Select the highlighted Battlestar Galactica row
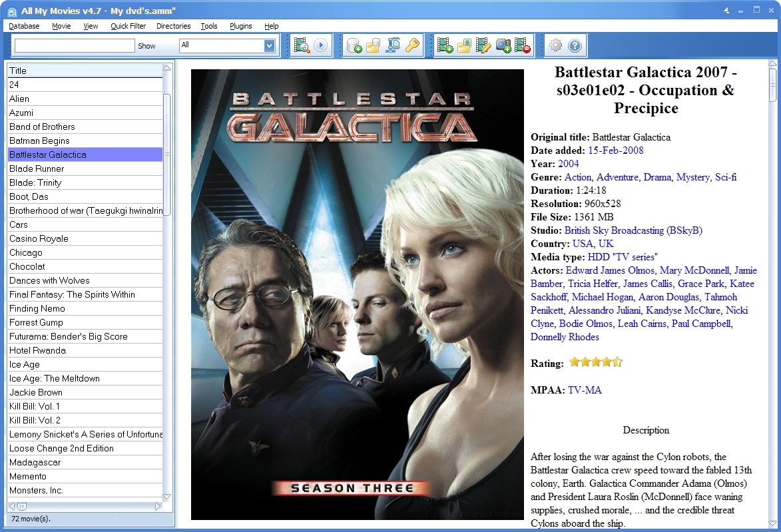This screenshot has height=532, width=781. click(85, 154)
